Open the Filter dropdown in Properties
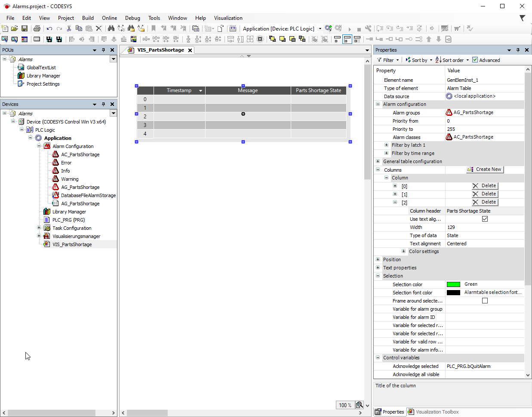This screenshot has width=532, height=417. click(x=388, y=60)
